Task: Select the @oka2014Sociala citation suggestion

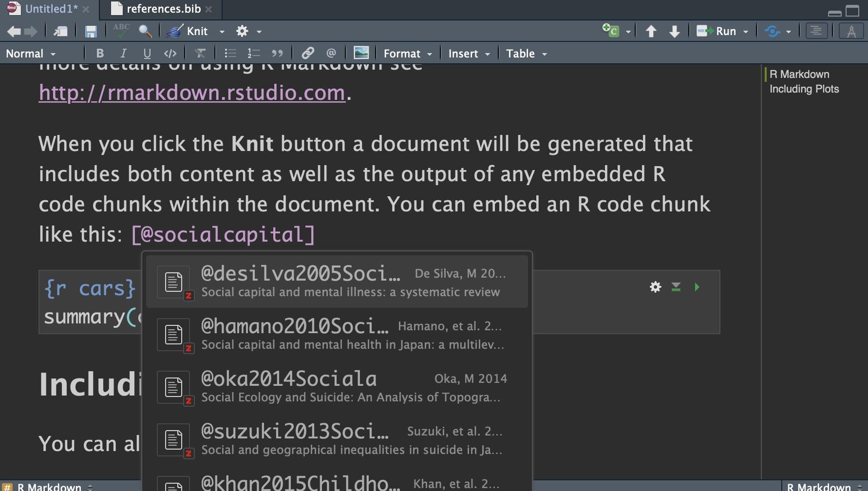Action: coord(336,387)
